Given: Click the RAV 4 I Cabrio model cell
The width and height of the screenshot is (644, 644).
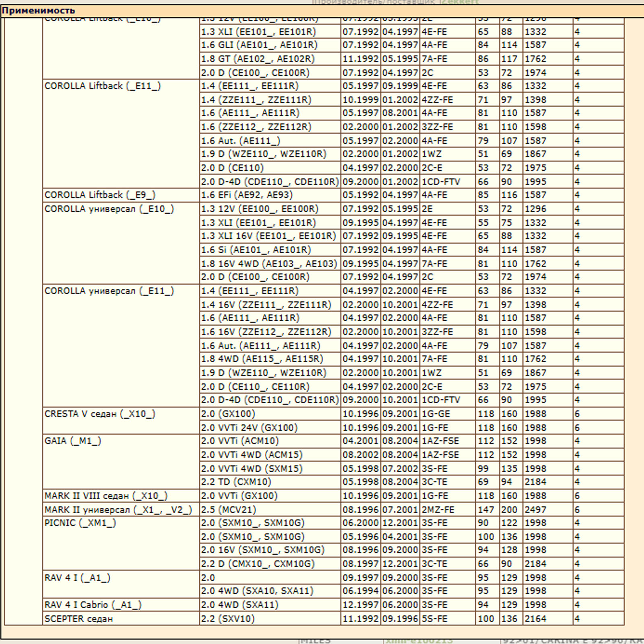Looking at the screenshot, I should point(93,605).
